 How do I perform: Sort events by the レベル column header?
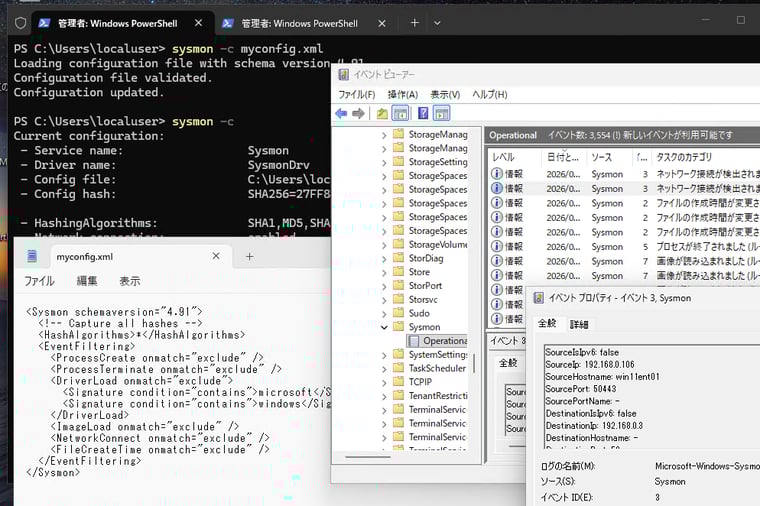[504, 157]
